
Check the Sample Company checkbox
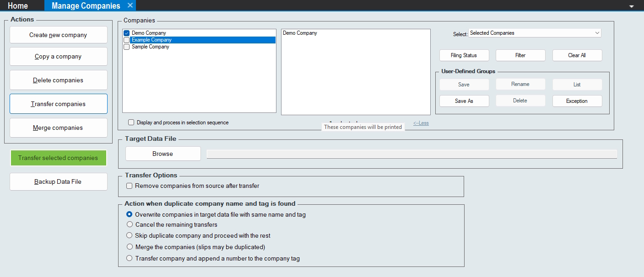(127, 47)
